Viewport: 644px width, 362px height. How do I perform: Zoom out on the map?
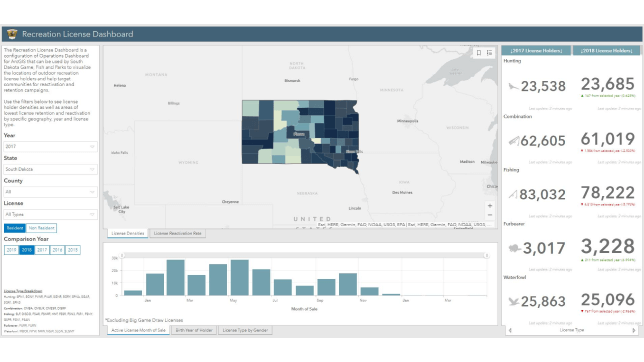click(x=490, y=215)
